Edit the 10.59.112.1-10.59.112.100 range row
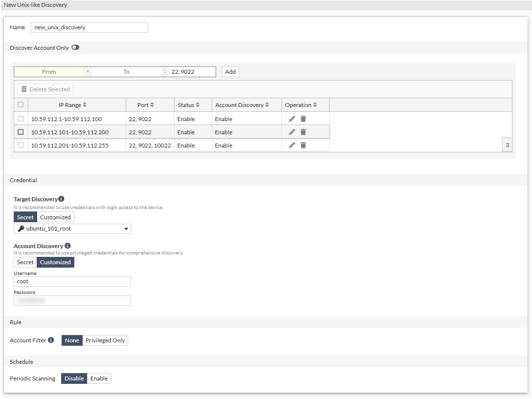The image size is (532, 399). point(292,119)
